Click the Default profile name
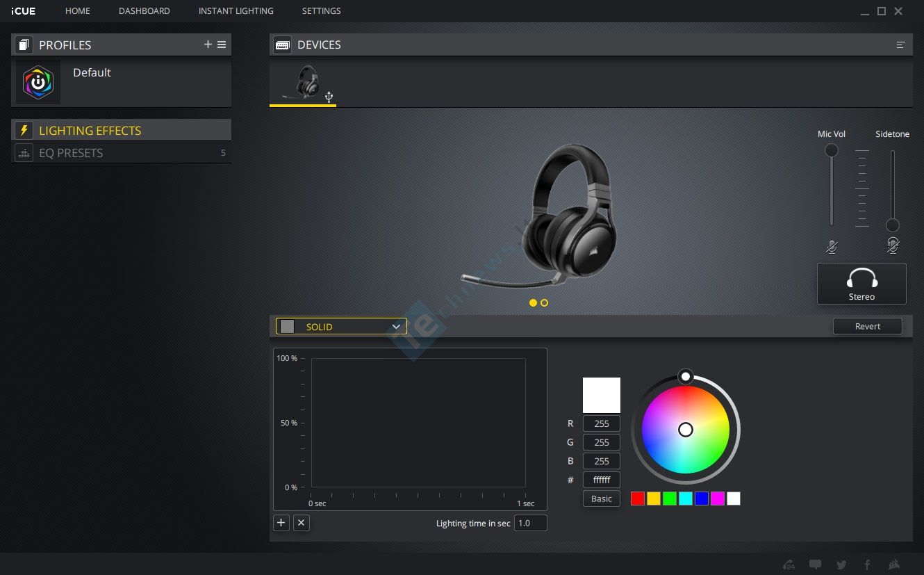This screenshot has width=924, height=575. 92,72
